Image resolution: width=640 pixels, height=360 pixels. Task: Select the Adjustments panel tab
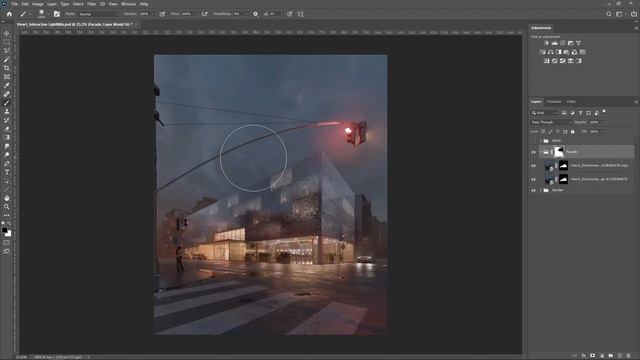coord(541,28)
